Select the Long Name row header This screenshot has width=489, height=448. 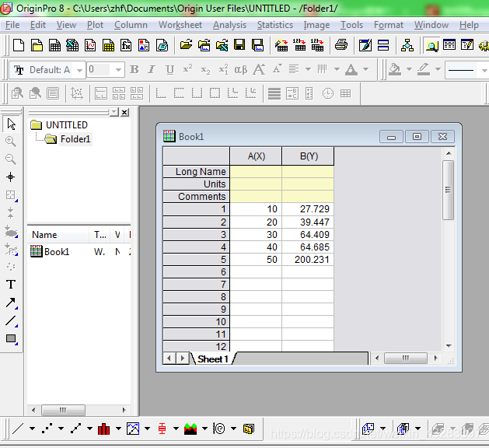coord(197,172)
